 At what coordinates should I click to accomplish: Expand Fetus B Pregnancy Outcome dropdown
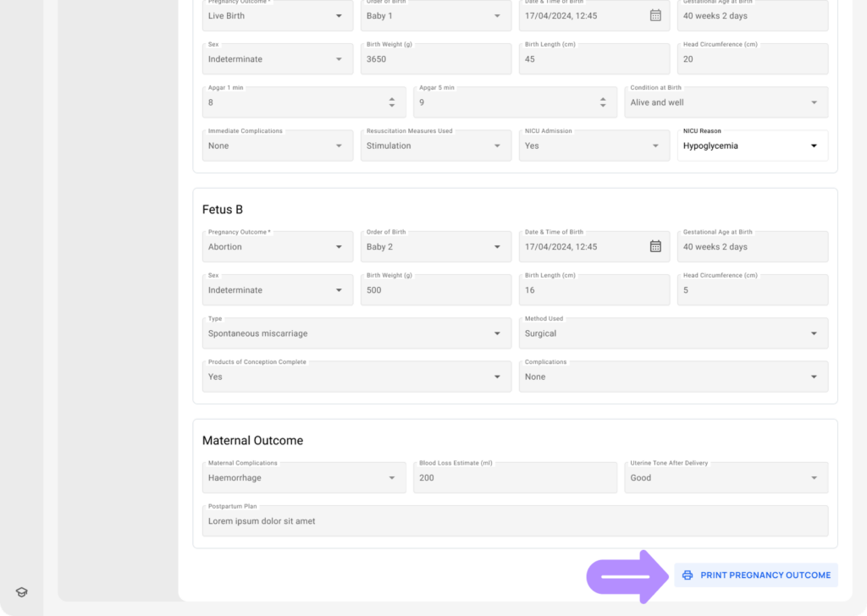click(x=339, y=247)
